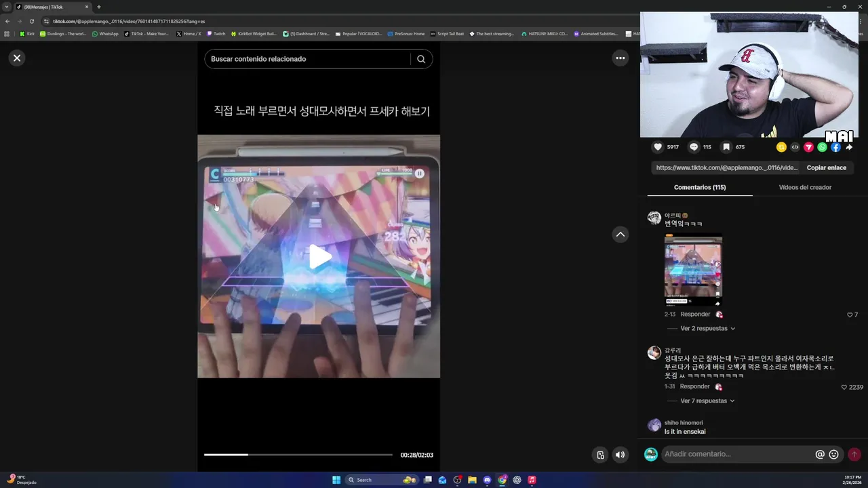Open the WhatsApp bookmark
Viewport: 868px width, 488px height.
tap(105, 34)
